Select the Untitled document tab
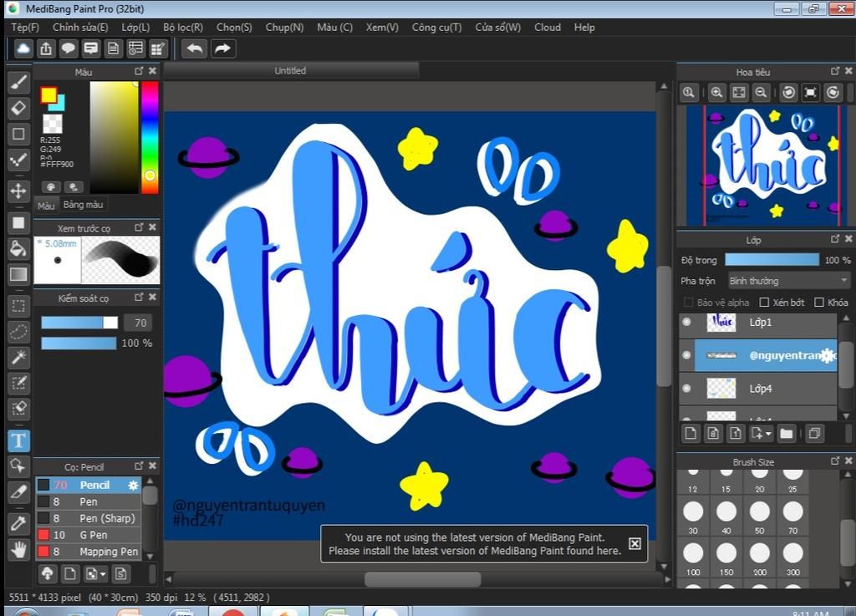 pyautogui.click(x=290, y=70)
